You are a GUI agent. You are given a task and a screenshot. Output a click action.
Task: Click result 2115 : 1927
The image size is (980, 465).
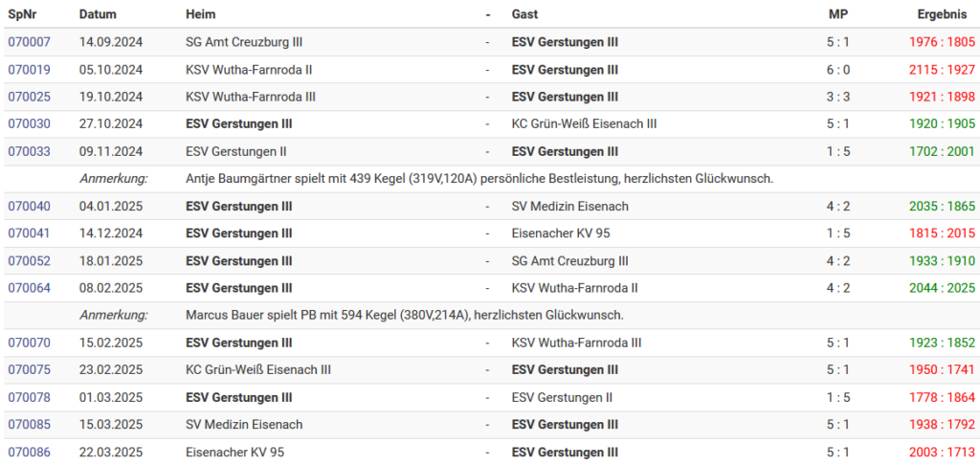pyautogui.click(x=942, y=70)
